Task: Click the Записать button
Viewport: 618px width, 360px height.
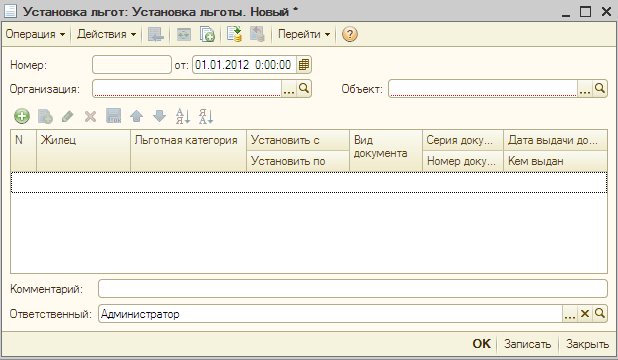Action: pyautogui.click(x=527, y=344)
